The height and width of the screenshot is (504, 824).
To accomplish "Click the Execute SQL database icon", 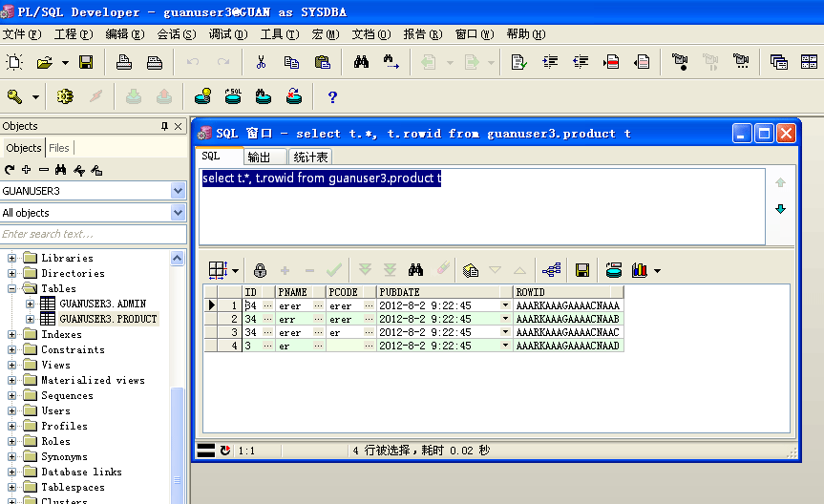I will (233, 96).
